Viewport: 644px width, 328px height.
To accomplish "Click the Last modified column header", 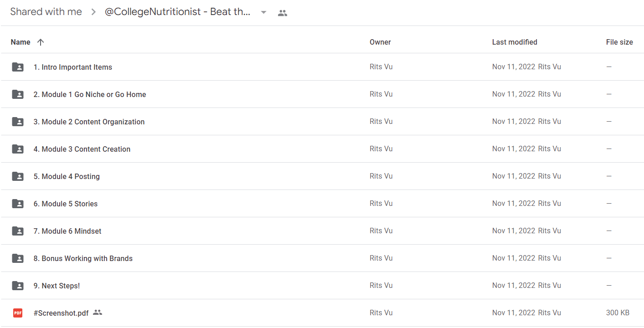I will tap(515, 42).
